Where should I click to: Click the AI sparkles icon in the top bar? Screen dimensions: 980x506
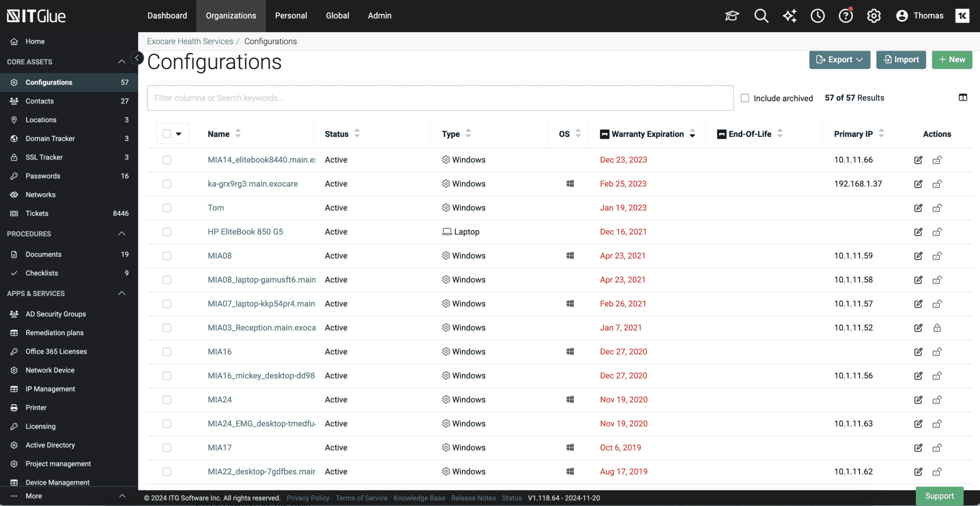(790, 15)
